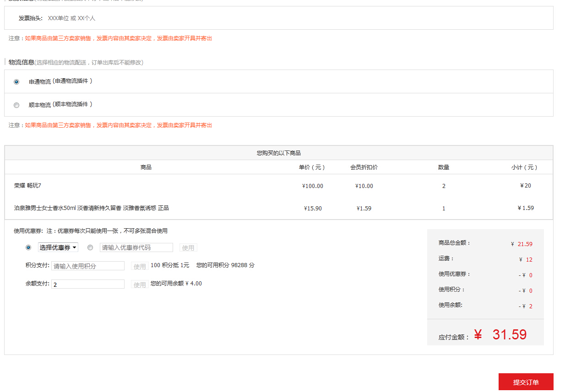Click the 余额支付 balance input field
The width and height of the screenshot is (565, 392).
[87, 284]
